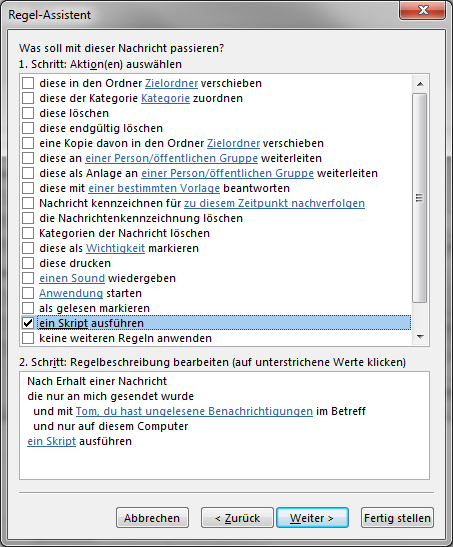Select the 'Wichtigkeit' link
This screenshot has height=547, width=453.
click(115, 248)
